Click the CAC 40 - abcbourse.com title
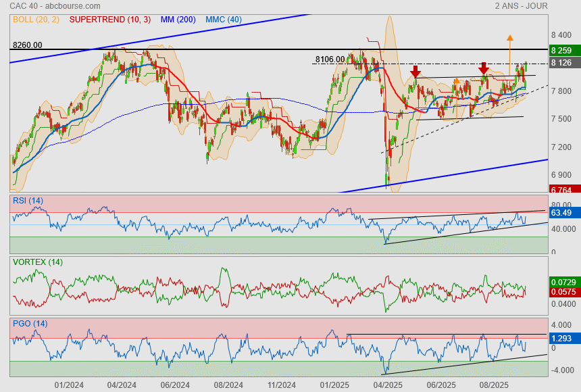The image size is (581, 392). point(55,6)
